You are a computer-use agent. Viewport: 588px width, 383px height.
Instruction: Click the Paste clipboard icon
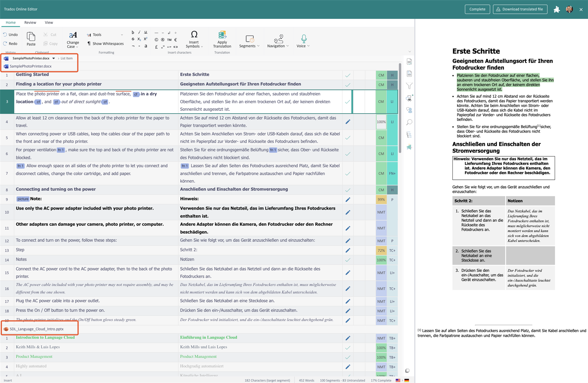(31, 37)
